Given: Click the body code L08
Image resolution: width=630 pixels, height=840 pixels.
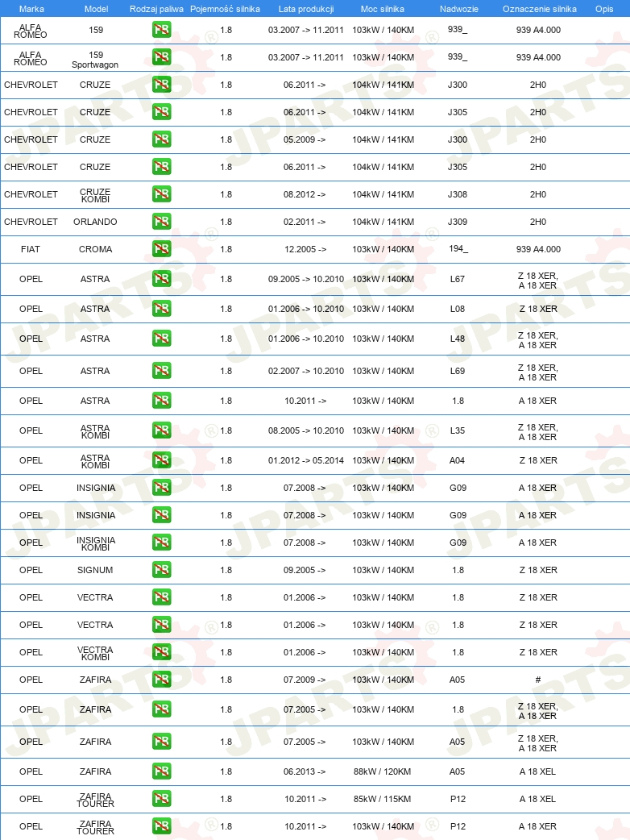Looking at the screenshot, I should click(x=458, y=309).
